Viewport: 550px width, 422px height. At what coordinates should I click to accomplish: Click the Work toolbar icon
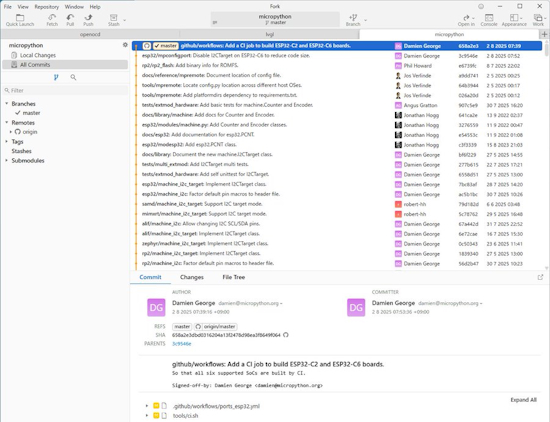pos(538,20)
